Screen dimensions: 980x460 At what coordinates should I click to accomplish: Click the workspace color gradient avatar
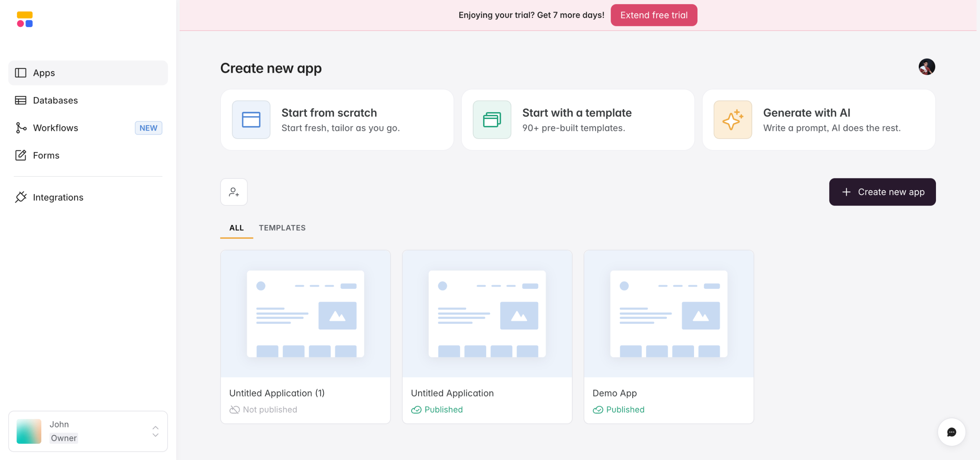pyautogui.click(x=29, y=431)
